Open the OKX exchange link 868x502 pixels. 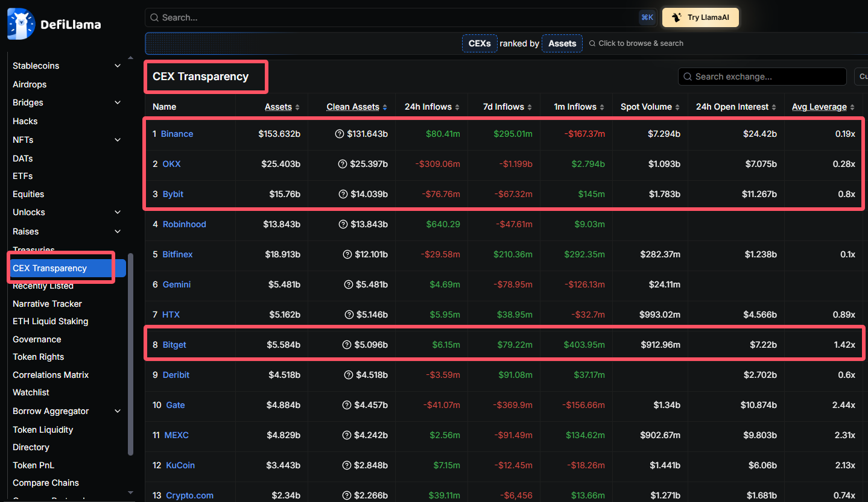click(x=172, y=164)
